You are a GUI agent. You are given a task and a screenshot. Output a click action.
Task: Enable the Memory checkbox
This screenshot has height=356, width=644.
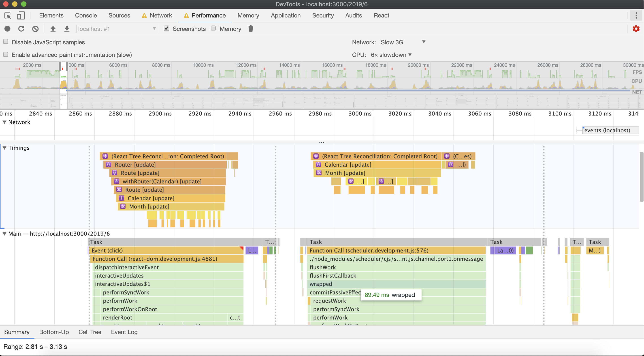coord(213,28)
